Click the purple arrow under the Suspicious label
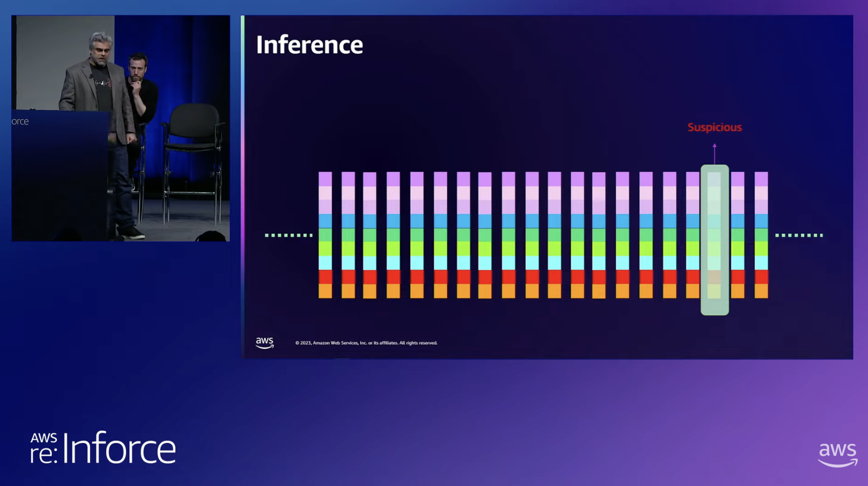This screenshot has height=486, width=868. [715, 153]
